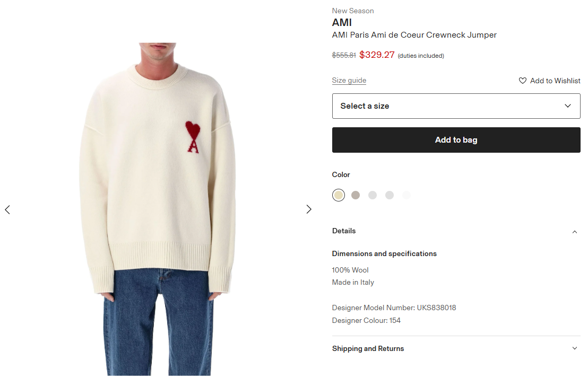Image resolution: width=588 pixels, height=386 pixels.
Task: Click the wishlist heart icon
Action: click(523, 81)
